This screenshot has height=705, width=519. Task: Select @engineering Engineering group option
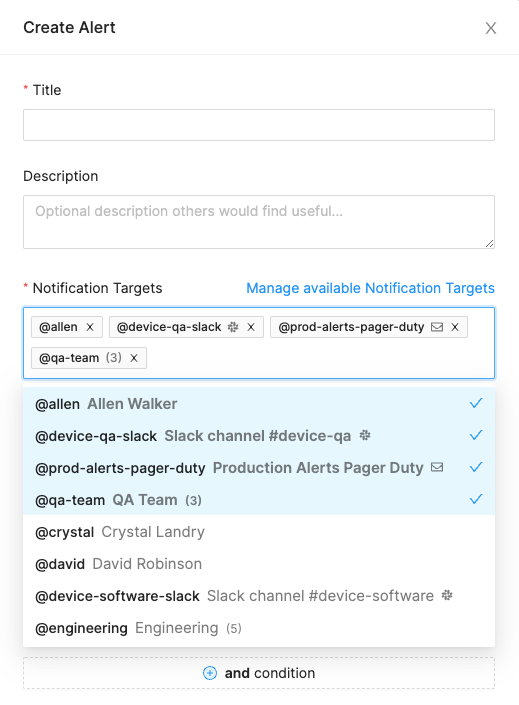(x=259, y=628)
